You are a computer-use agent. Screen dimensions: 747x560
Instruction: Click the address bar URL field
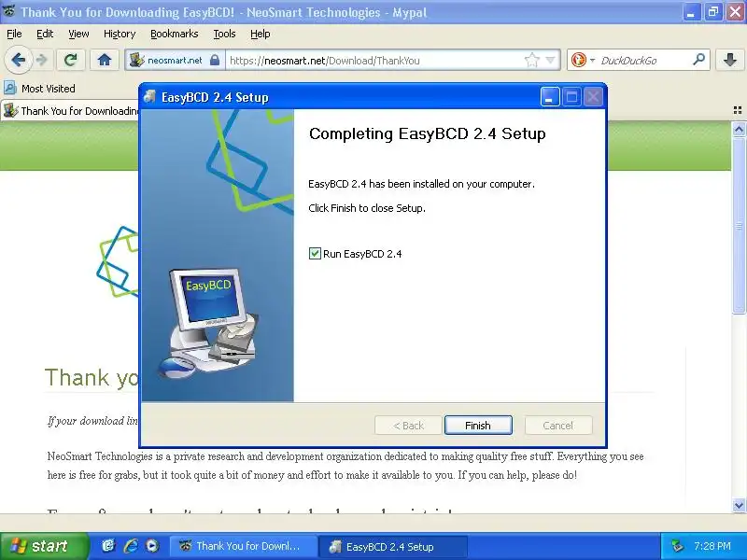tap(374, 60)
